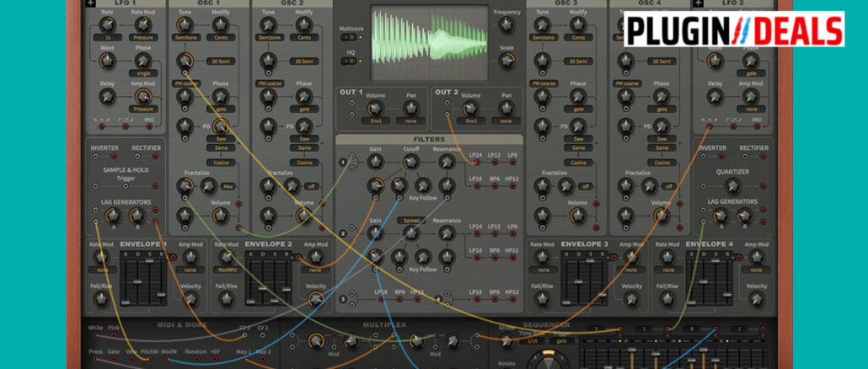This screenshot has height=369, width=868.
Task: Click Envelope 1 output jack beside ADSR
Action: [x=174, y=257]
